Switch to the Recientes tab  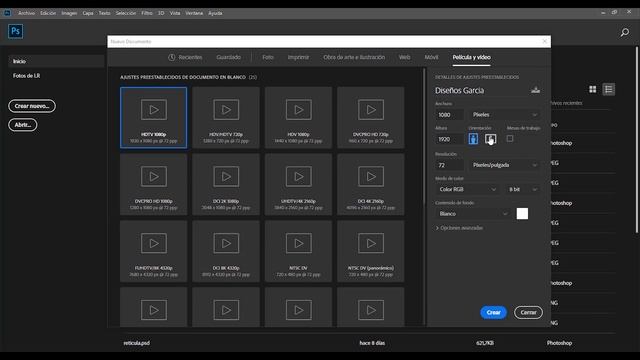tap(185, 57)
